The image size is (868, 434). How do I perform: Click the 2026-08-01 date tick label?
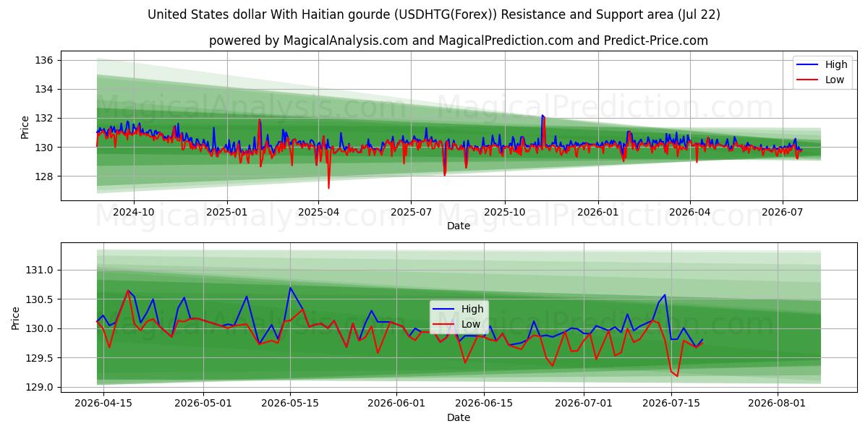(x=777, y=404)
